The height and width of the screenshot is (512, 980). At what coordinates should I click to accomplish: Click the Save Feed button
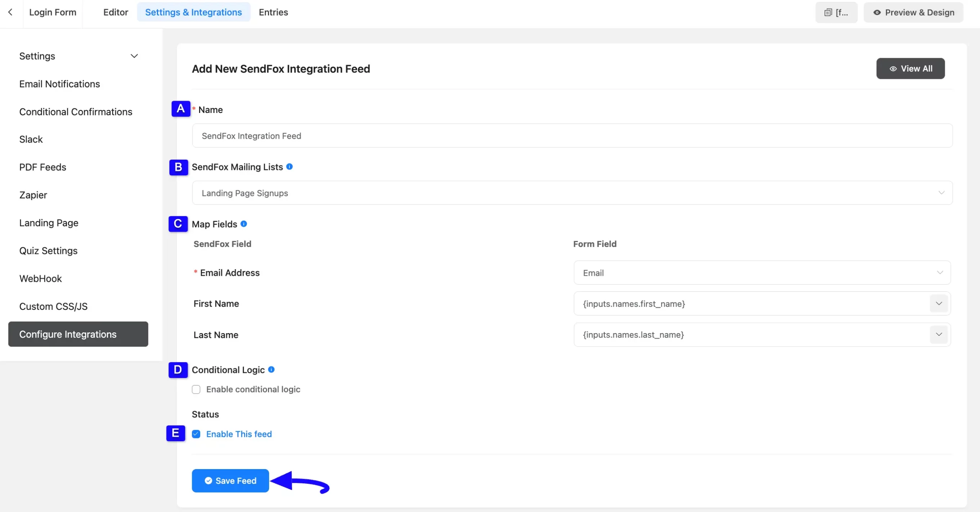[x=230, y=481]
